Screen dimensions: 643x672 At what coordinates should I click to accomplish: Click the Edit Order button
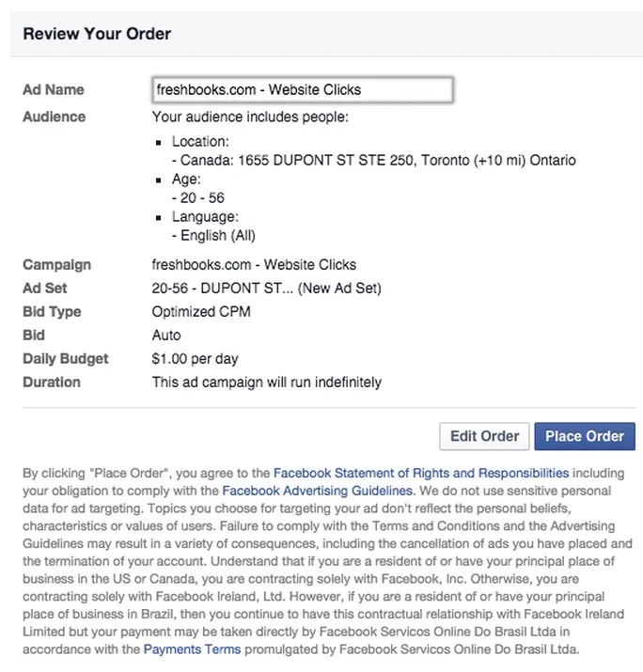(x=484, y=436)
